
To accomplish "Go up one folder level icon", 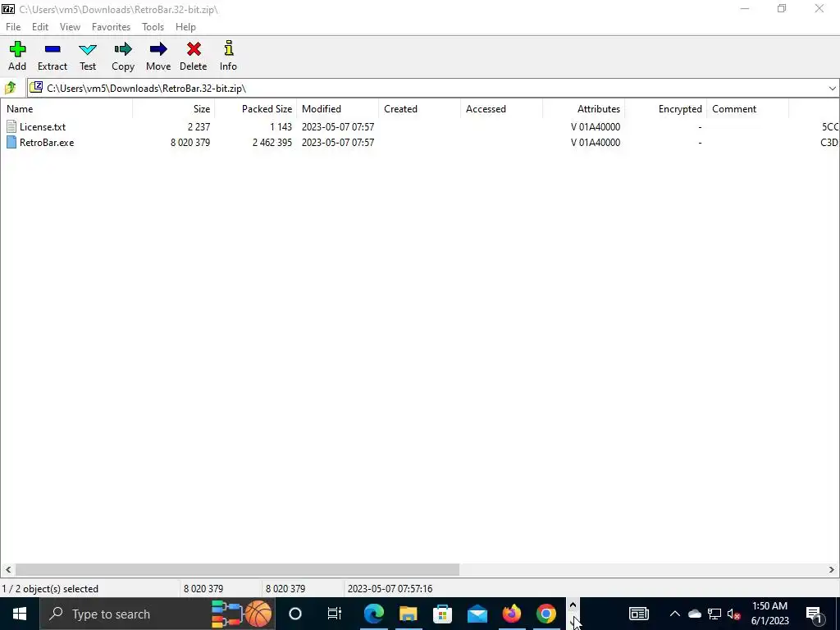I will tap(10, 88).
